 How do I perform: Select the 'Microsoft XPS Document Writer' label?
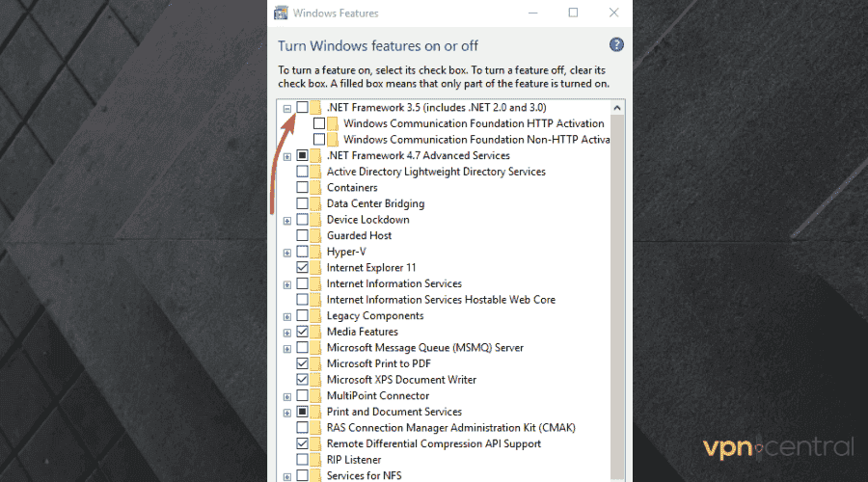coord(401,380)
